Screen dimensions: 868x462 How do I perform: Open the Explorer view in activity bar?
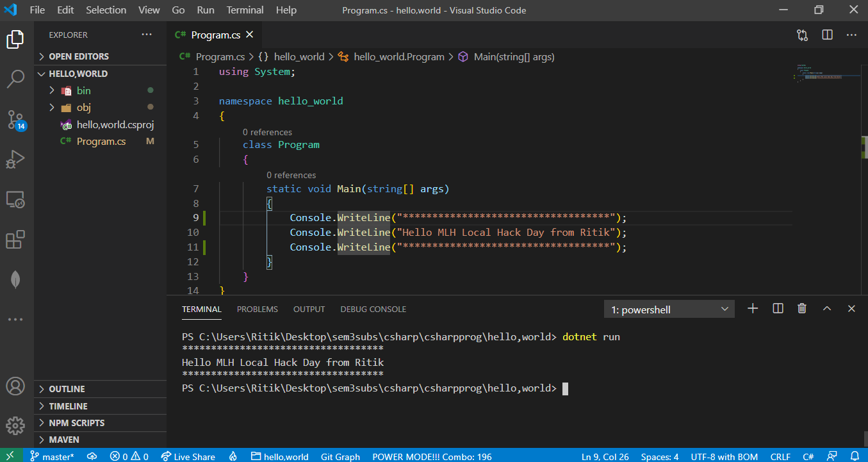pyautogui.click(x=15, y=40)
